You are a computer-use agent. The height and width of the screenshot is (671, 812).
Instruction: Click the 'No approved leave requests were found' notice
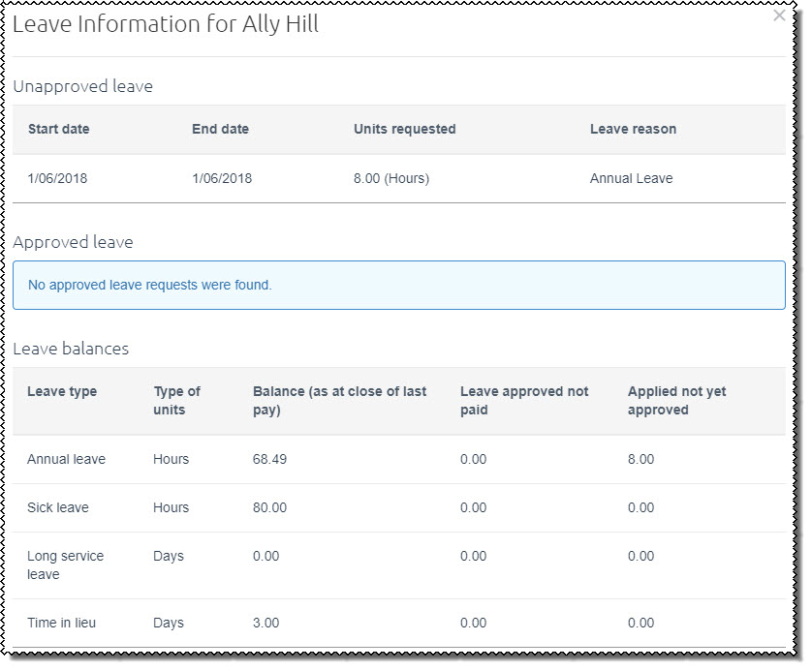[150, 286]
